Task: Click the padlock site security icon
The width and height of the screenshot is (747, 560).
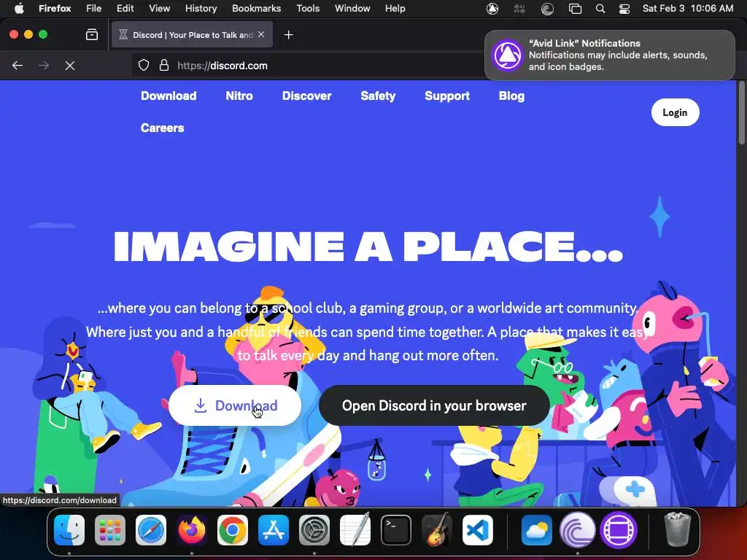Action: (164, 65)
